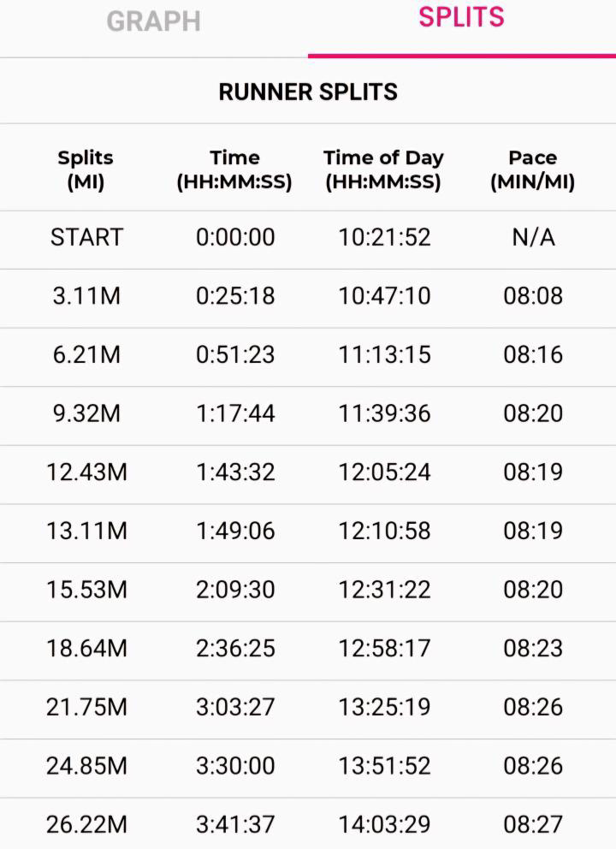616x849 pixels.
Task: Select the 9.32M split row
Action: pos(308,414)
